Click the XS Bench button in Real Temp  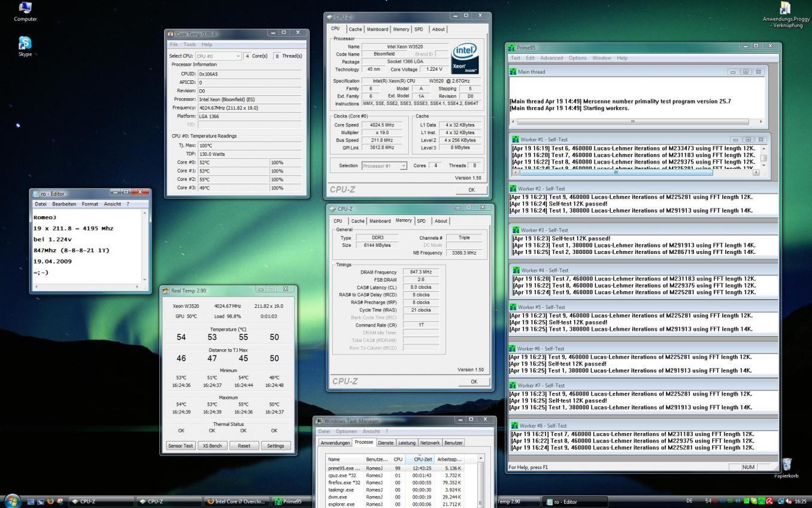(x=212, y=446)
